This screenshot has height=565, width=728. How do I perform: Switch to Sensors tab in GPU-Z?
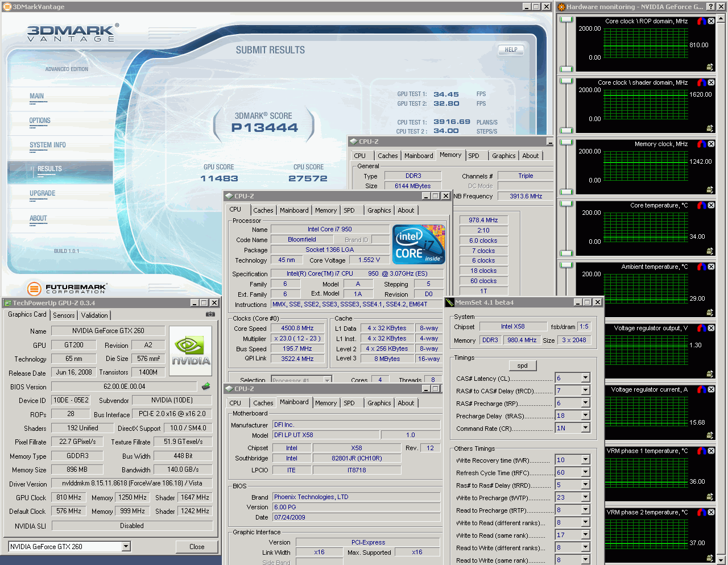click(64, 315)
